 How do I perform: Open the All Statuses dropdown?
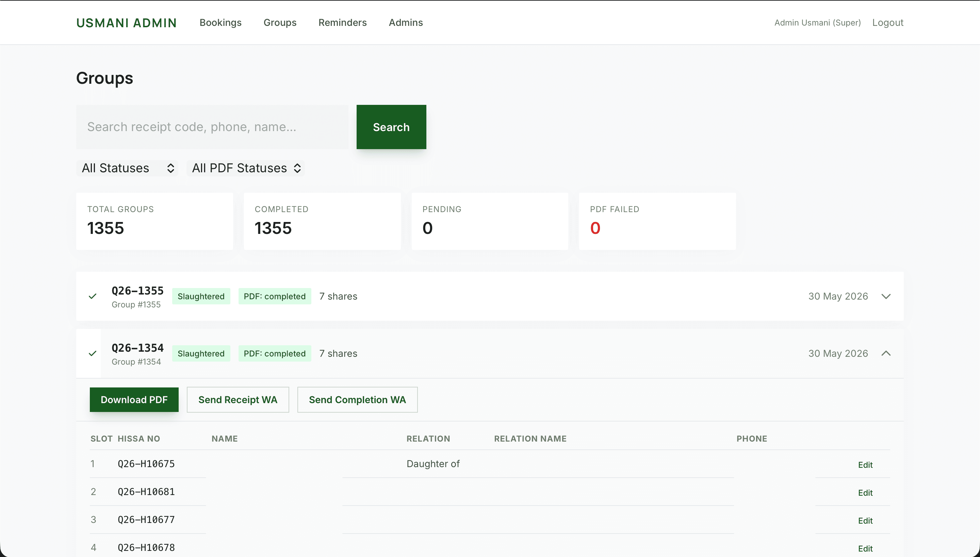pos(127,168)
